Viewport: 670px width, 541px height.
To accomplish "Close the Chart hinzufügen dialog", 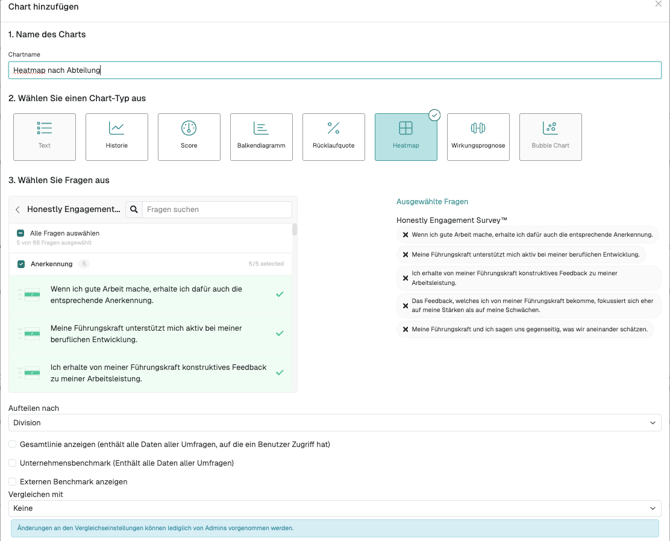I will pyautogui.click(x=658, y=5).
